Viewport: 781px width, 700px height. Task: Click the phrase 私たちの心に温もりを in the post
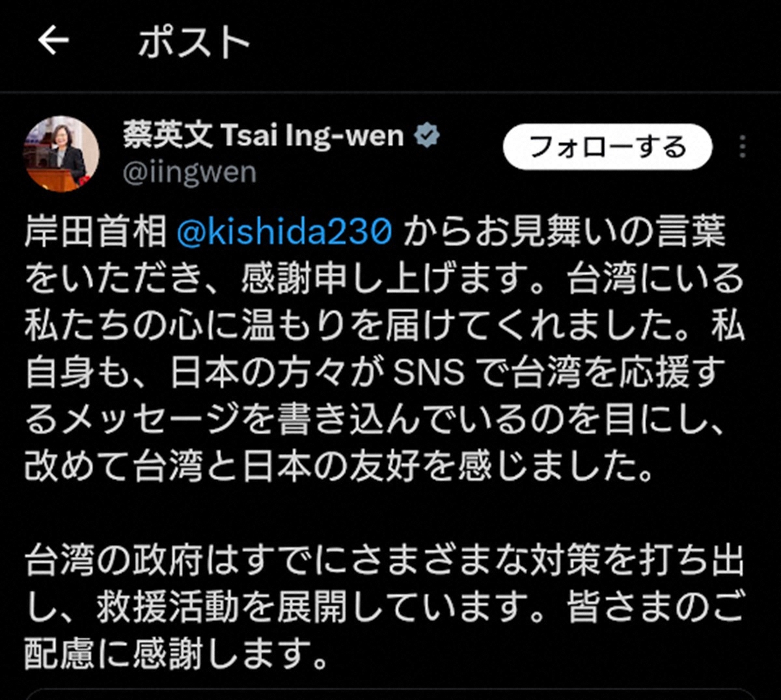point(204,326)
